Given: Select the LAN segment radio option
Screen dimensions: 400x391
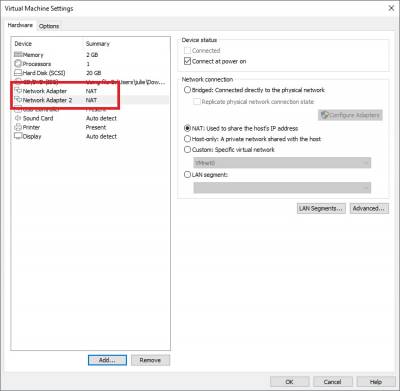Looking at the screenshot, I should coord(187,174).
